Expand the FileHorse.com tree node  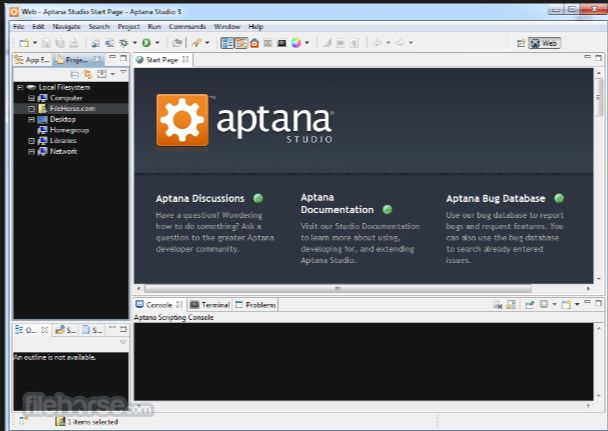31,109
